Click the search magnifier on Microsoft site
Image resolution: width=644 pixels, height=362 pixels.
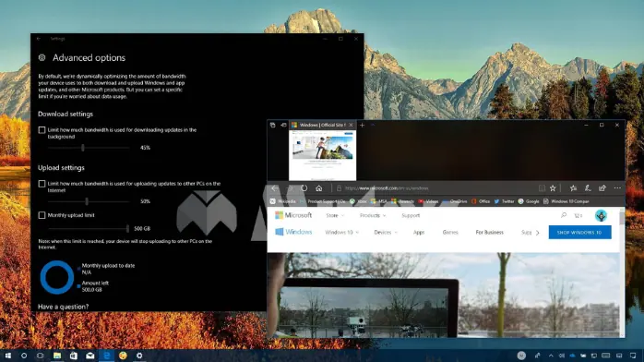pos(564,215)
